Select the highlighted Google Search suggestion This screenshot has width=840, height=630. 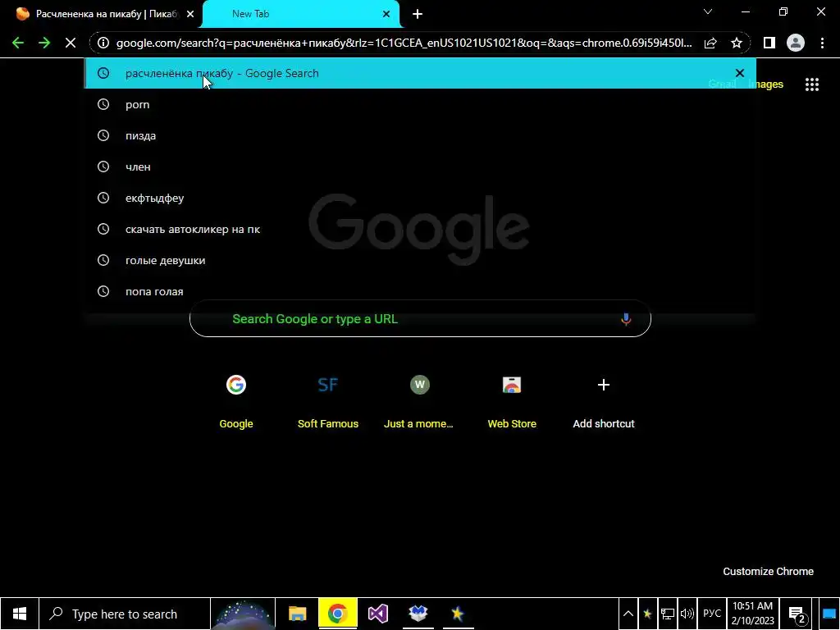click(420, 73)
